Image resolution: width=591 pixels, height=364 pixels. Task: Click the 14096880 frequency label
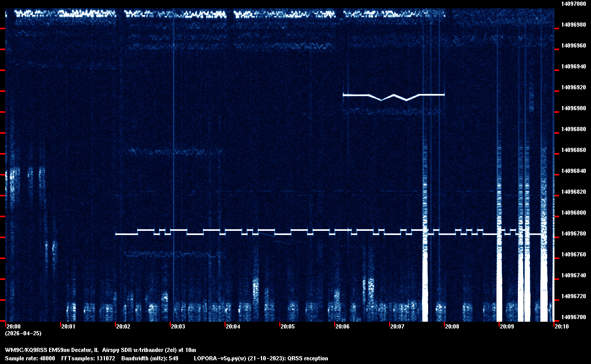(x=573, y=129)
